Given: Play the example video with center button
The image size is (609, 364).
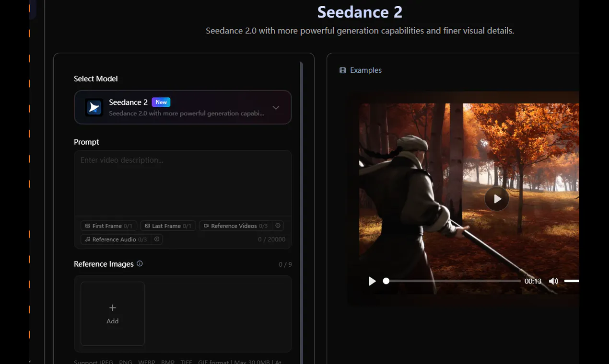Looking at the screenshot, I should pyautogui.click(x=497, y=198).
